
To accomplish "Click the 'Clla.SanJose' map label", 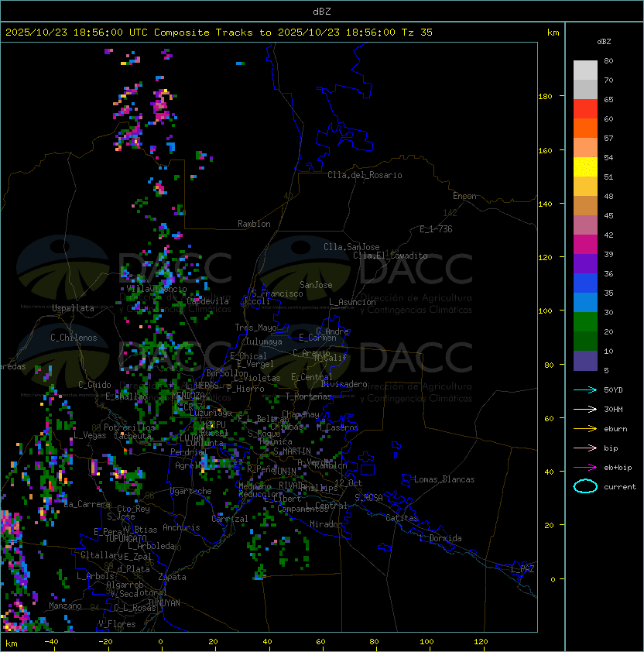I will (351, 247).
